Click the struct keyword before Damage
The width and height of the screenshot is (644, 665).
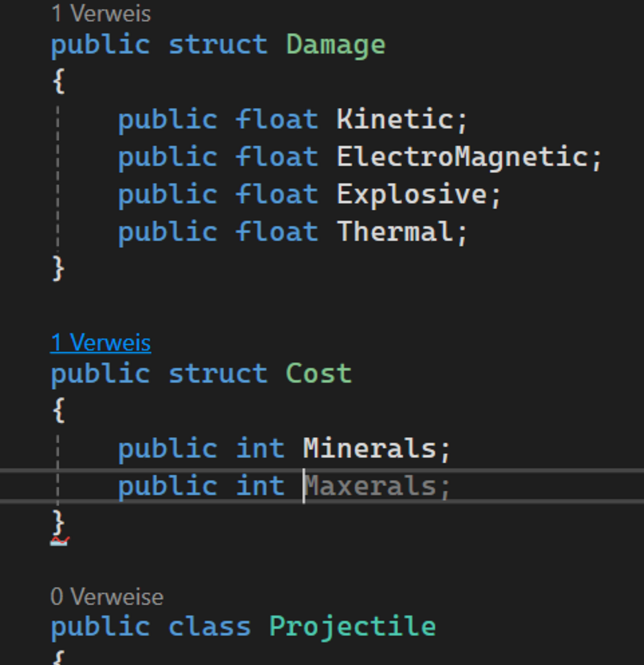pos(218,46)
